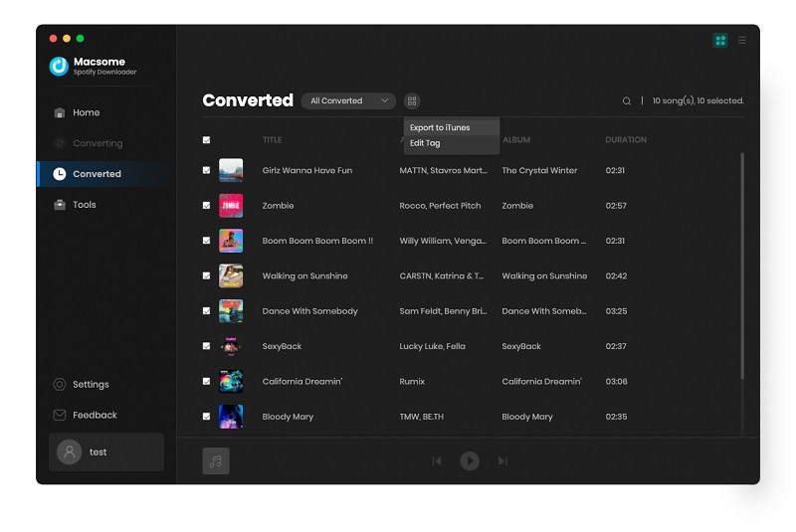Screen dimensions: 796x532
Task: Click the artist Rumix
Action: 412,382
